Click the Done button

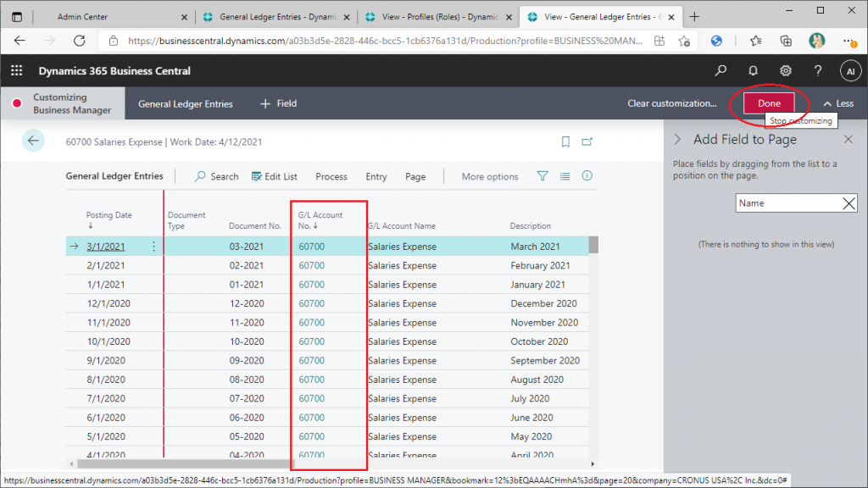click(769, 103)
